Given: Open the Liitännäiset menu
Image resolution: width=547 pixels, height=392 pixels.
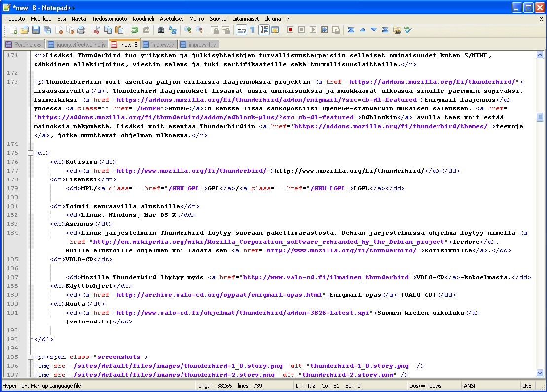Looking at the screenshot, I should (x=246, y=19).
